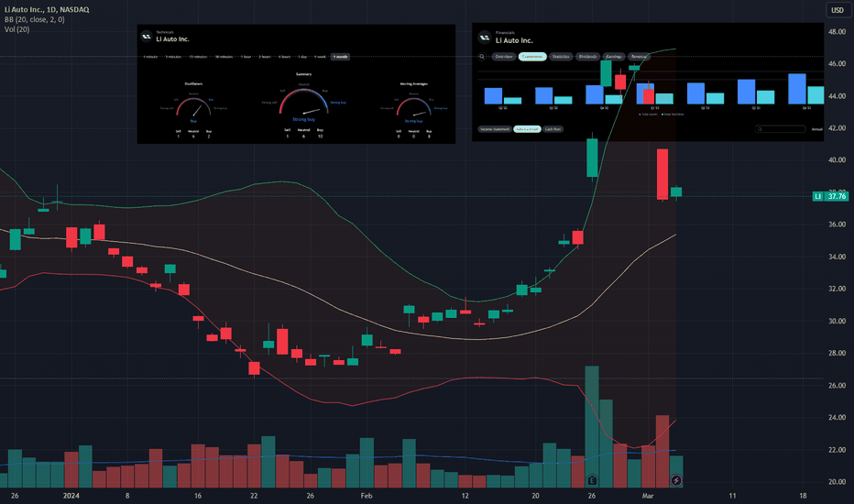The image size is (854, 504).
Task: Open the Statements tab in Financials
Action: click(x=532, y=57)
